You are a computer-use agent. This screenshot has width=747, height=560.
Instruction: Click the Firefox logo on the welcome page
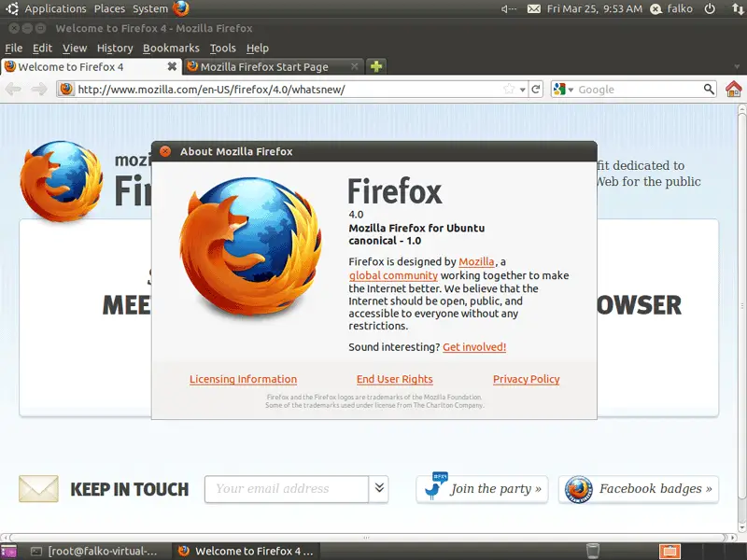coord(61,181)
